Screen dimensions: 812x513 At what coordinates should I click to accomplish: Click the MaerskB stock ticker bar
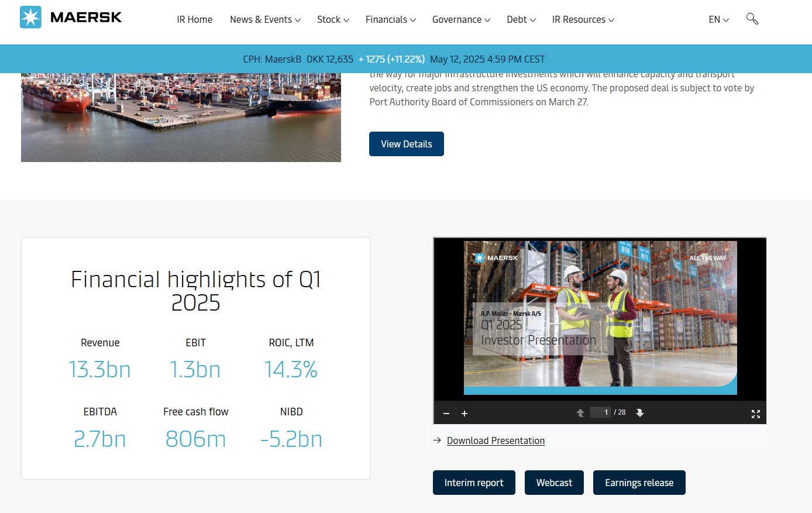(x=406, y=59)
